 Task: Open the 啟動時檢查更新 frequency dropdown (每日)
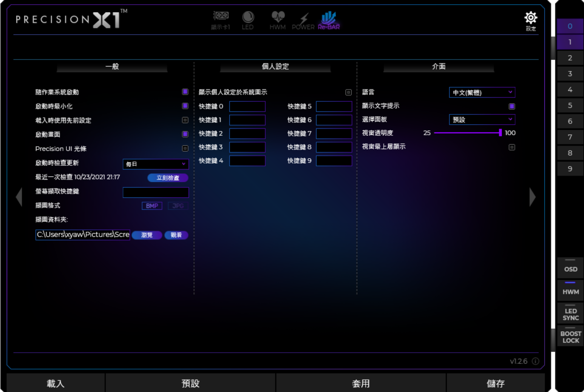coord(156,164)
